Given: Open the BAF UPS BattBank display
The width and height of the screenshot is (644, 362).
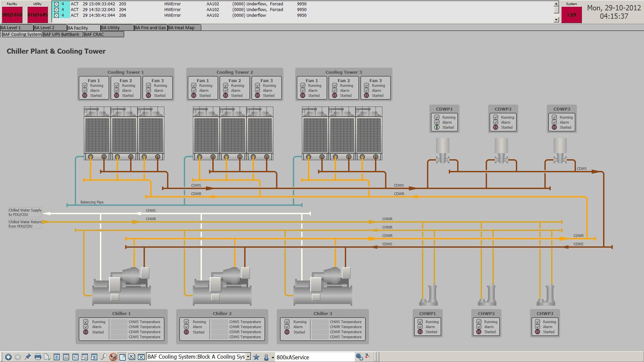Looking at the screenshot, I should [63, 34].
